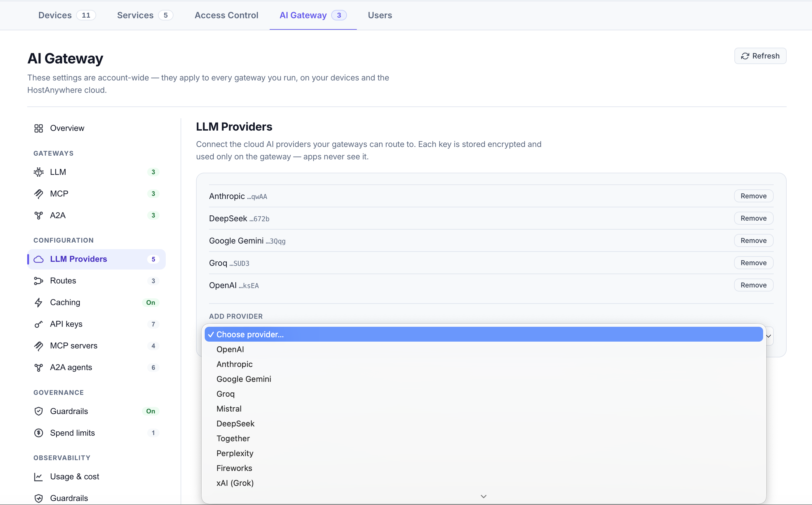812x505 pixels.
Task: Click the Spend limits dollar icon
Action: [39, 433]
